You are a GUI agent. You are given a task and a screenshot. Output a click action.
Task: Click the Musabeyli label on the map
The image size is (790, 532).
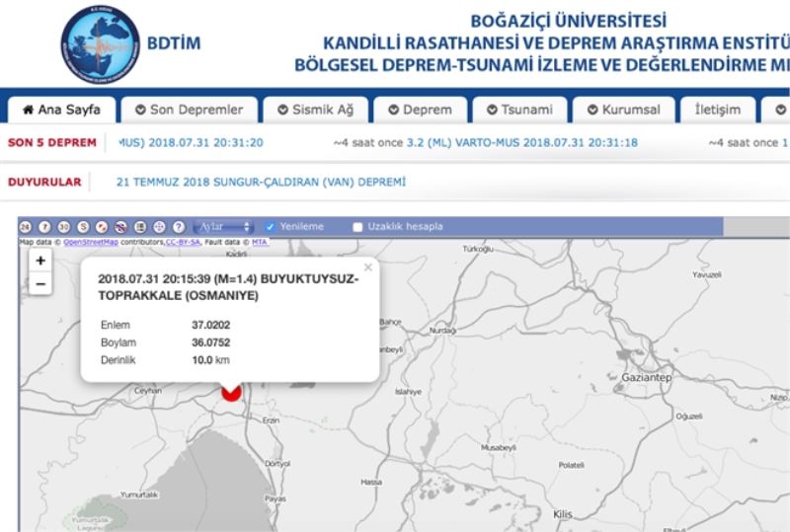point(499,447)
